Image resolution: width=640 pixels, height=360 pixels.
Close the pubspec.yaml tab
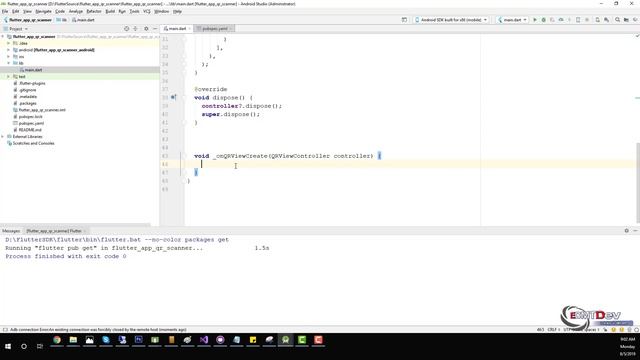[231, 29]
